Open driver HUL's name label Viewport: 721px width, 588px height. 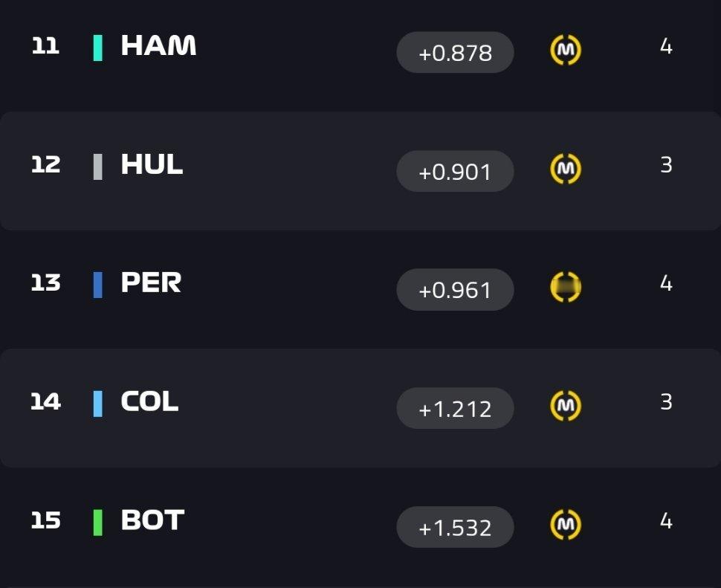click(152, 164)
